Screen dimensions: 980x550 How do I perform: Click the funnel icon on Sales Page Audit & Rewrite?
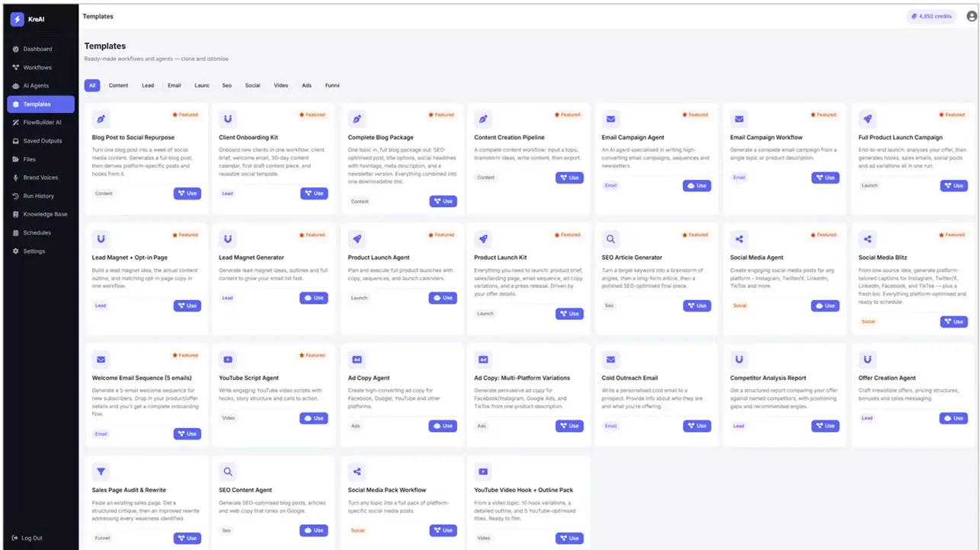click(x=101, y=472)
